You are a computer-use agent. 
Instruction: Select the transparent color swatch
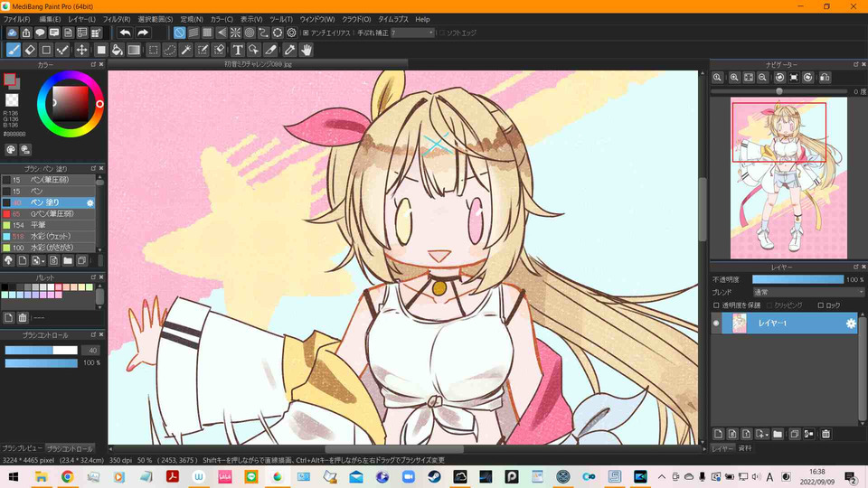point(12,100)
